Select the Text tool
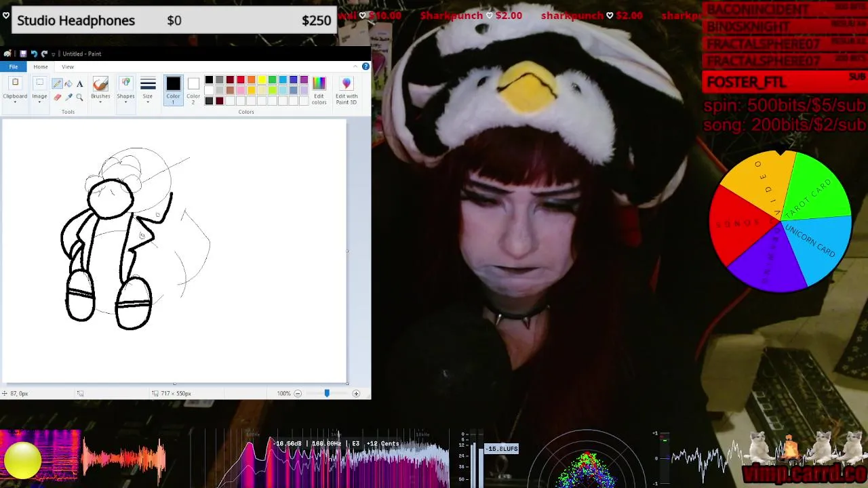 tap(79, 84)
